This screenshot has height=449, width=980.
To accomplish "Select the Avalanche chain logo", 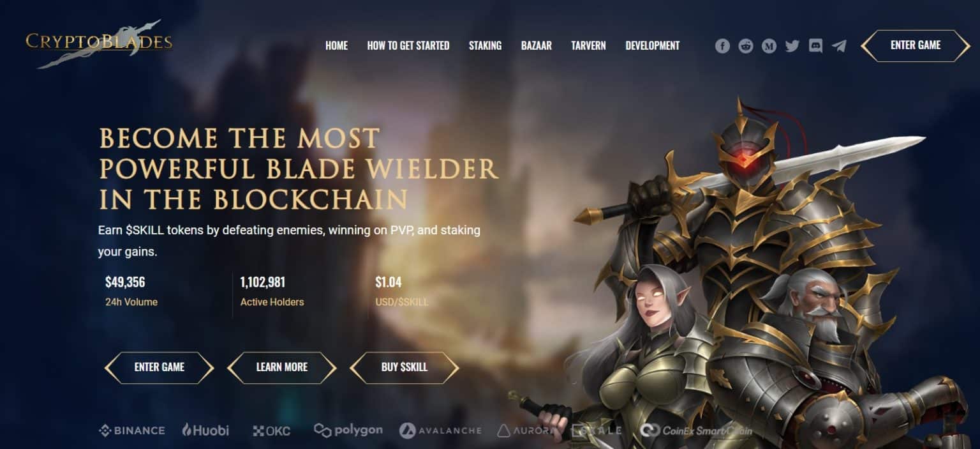I will coord(440,430).
